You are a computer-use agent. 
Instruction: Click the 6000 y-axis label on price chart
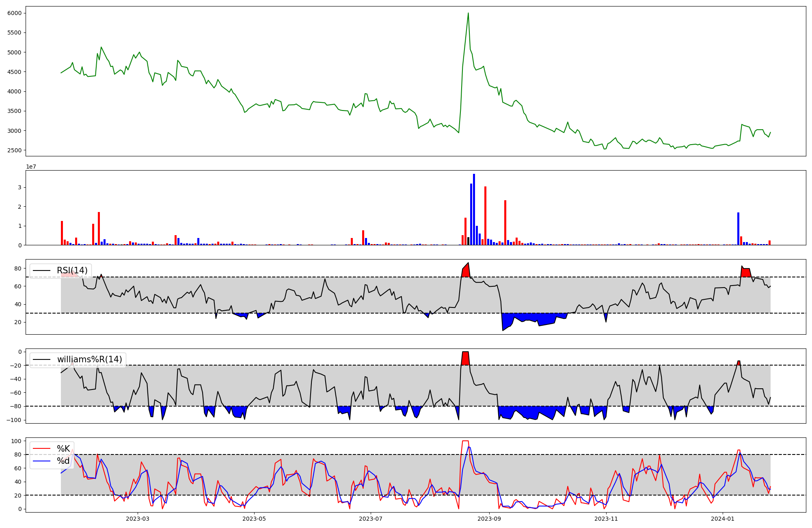coord(14,13)
